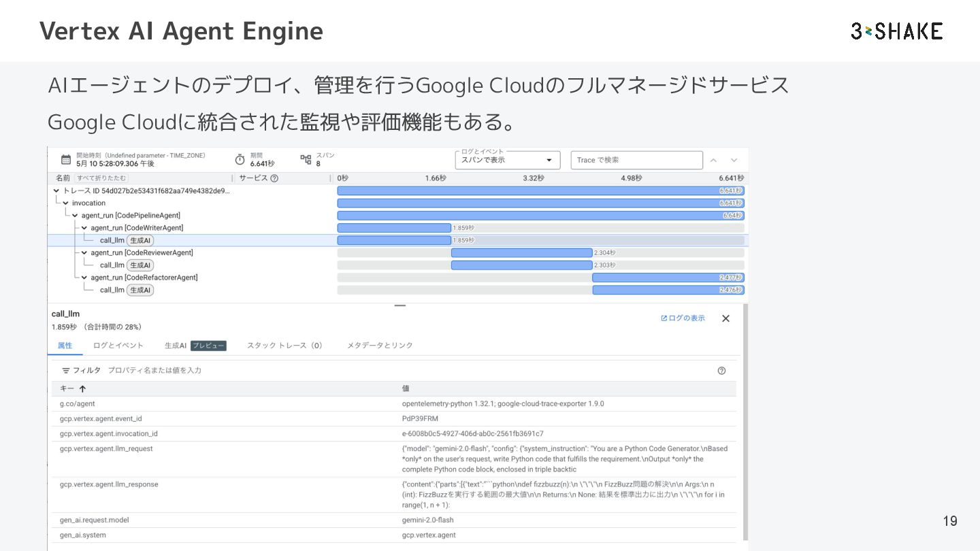The image size is (980, 551).
Task: Click the ログの表示 link
Action: [683, 318]
